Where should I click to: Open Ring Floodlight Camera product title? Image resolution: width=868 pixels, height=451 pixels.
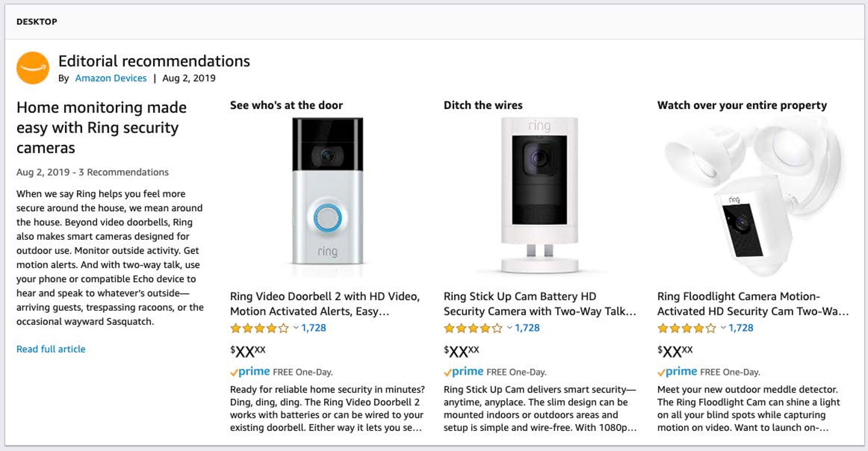pos(752,304)
